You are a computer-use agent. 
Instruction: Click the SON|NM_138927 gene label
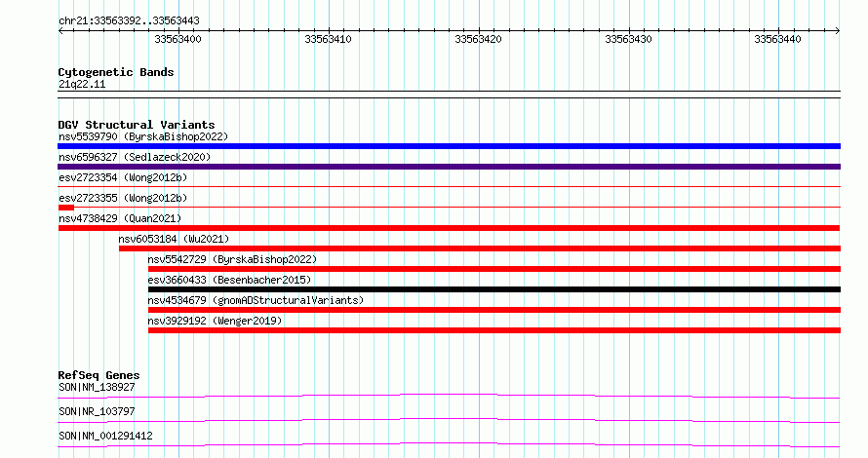97,388
